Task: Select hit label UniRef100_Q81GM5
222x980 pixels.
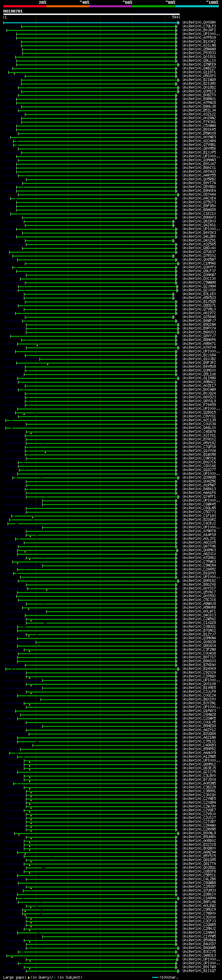Action: click(199, 860)
